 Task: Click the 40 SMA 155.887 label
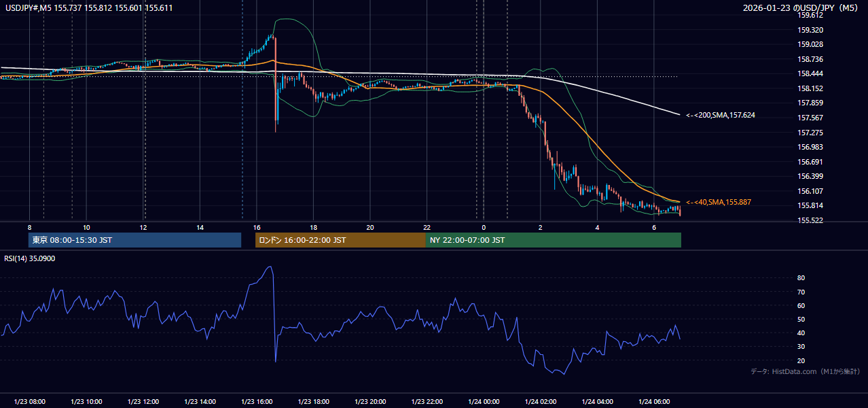pyautogui.click(x=719, y=203)
